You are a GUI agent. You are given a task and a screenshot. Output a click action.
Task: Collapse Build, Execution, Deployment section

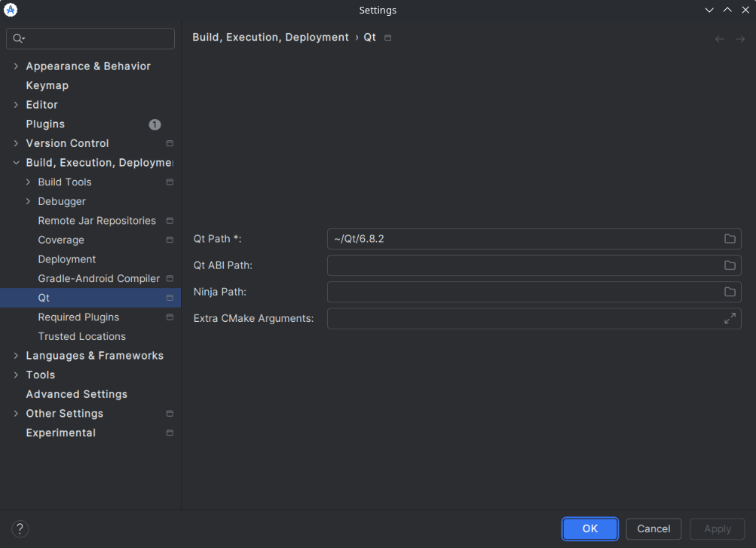(x=16, y=163)
